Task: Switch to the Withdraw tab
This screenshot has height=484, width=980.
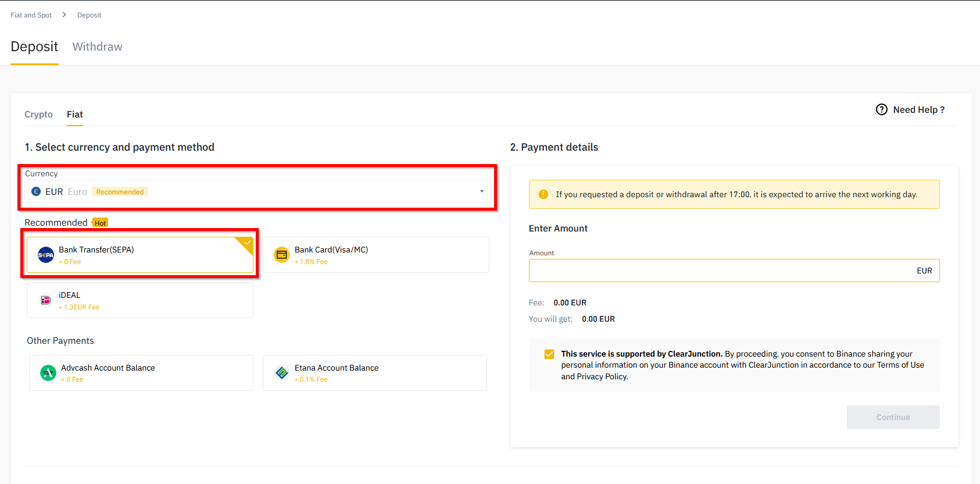Action: [x=98, y=47]
